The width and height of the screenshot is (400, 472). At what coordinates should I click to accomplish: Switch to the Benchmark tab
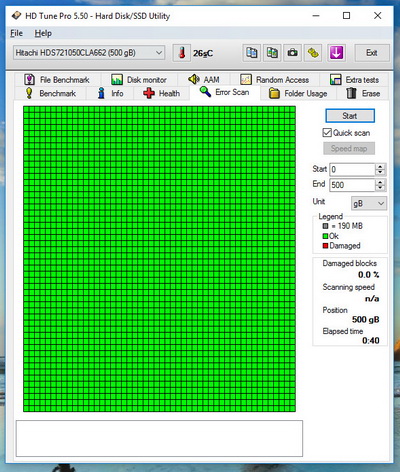click(x=51, y=93)
